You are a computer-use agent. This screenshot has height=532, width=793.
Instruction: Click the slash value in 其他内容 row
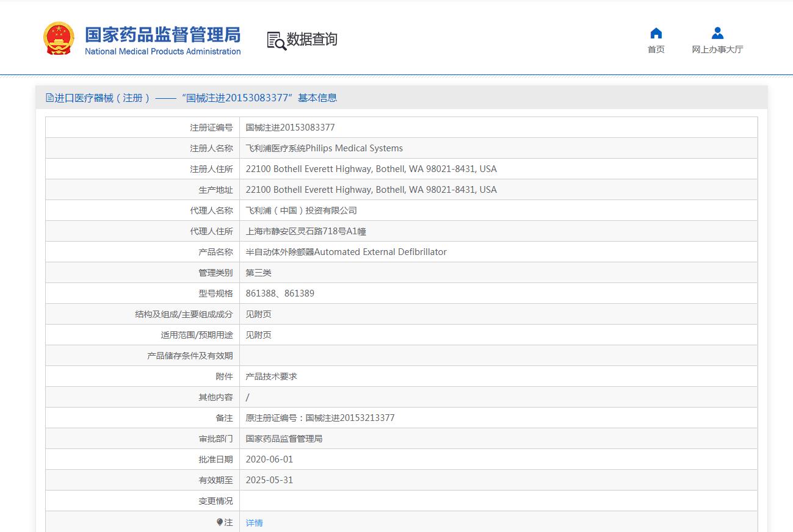(248, 397)
